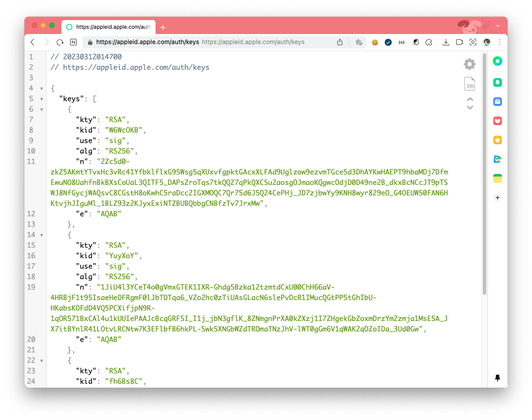Share this page from address bar
Screen dimensions: 532x420
point(340,42)
